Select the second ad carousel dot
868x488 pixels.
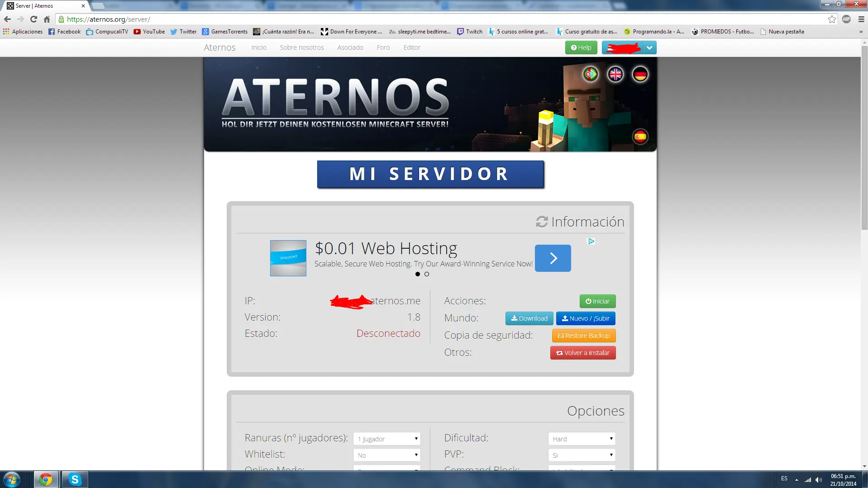pos(427,274)
